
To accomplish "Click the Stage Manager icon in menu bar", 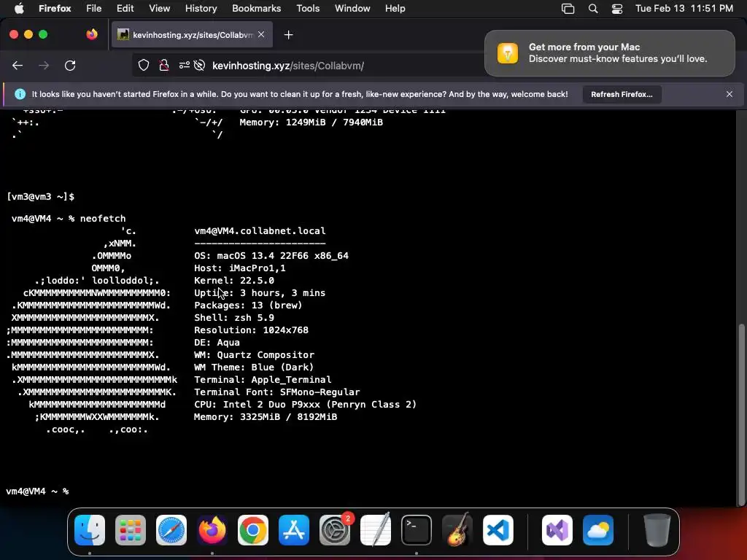I will (568, 9).
